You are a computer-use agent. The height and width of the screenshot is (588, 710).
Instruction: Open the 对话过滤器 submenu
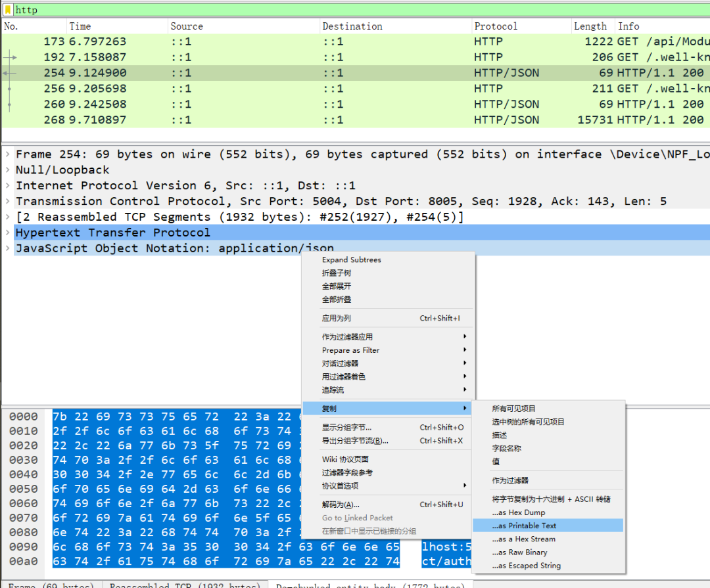388,363
